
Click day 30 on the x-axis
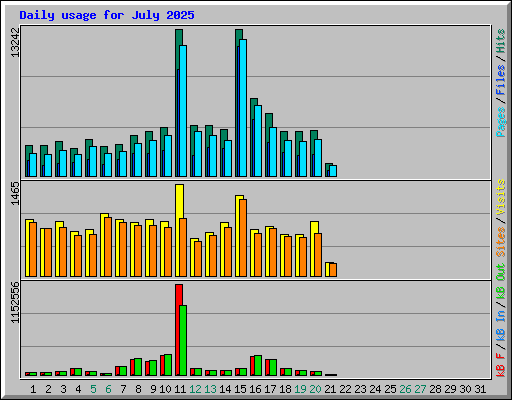click(465, 389)
